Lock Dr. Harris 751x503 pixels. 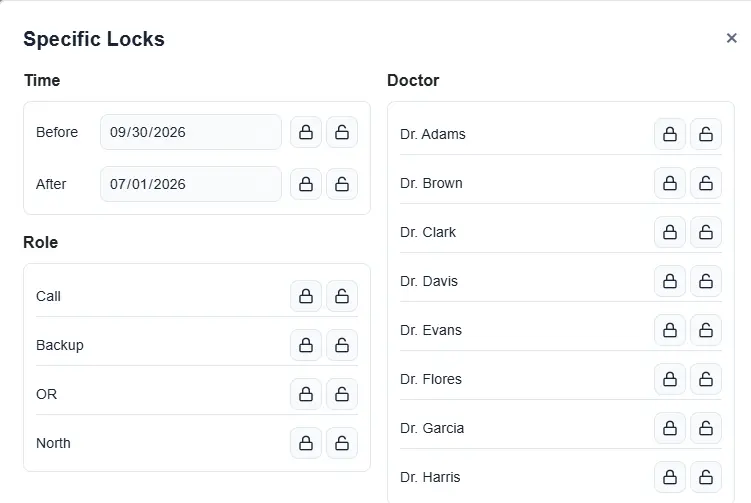pos(670,477)
